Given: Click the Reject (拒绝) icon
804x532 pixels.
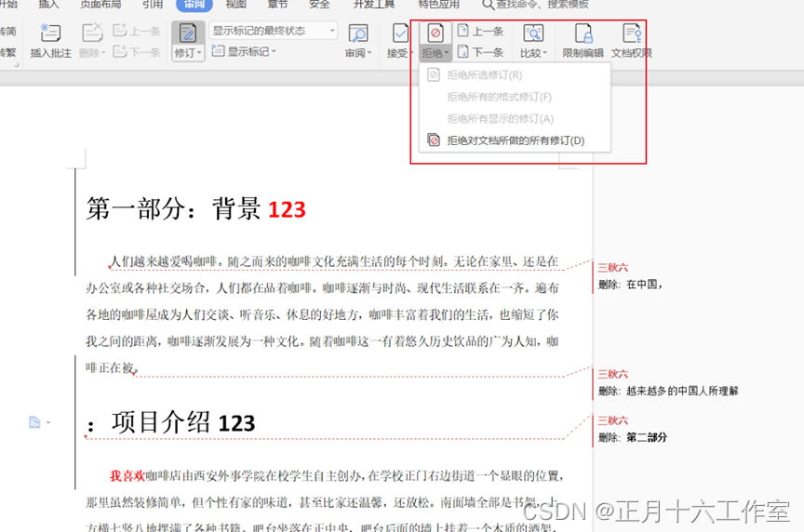Looking at the screenshot, I should point(435,33).
